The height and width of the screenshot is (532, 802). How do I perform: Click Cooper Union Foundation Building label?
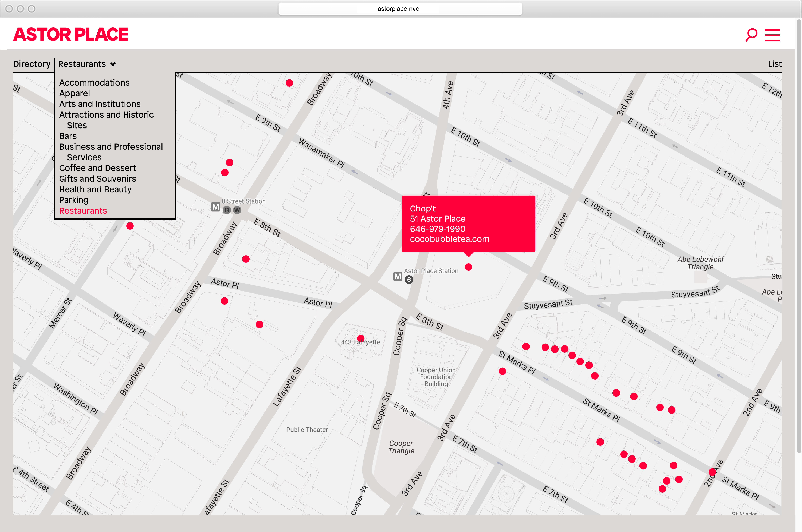(x=436, y=377)
